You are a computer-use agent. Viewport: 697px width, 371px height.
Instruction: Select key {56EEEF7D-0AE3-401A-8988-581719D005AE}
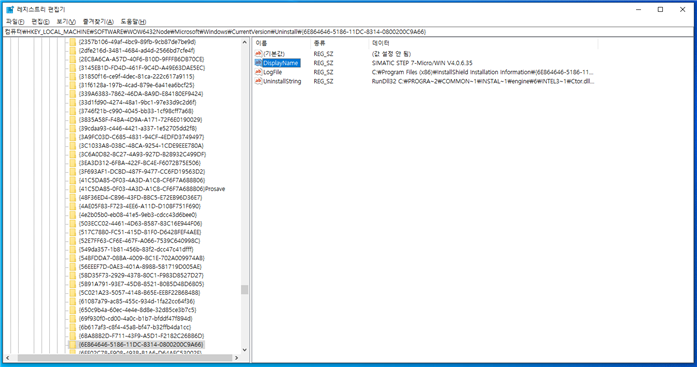(140, 267)
